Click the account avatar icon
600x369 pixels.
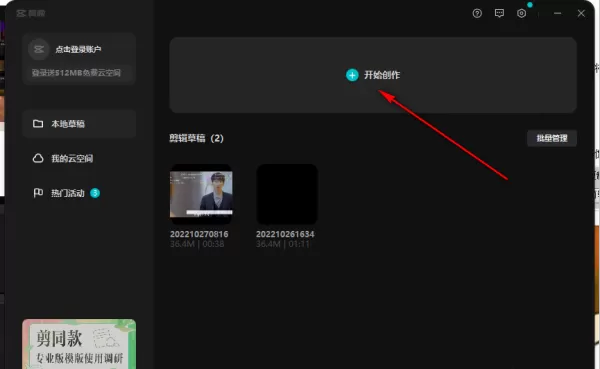[39, 49]
